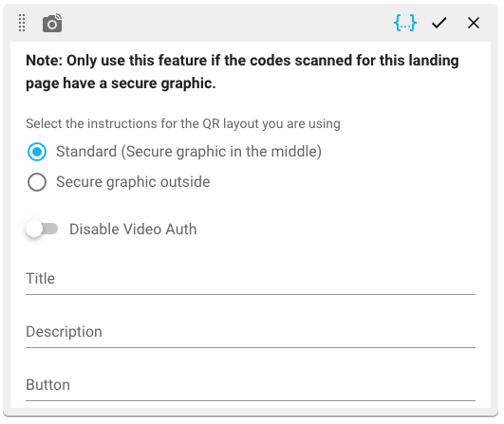The image size is (504, 424).
Task: Grab the dotted drag handle icon
Action: point(22,23)
